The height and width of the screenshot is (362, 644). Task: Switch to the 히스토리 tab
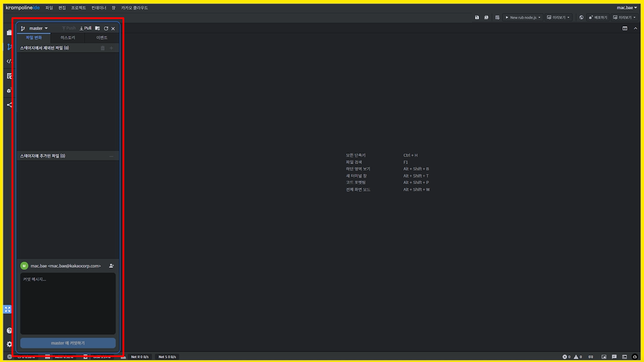[x=68, y=38]
